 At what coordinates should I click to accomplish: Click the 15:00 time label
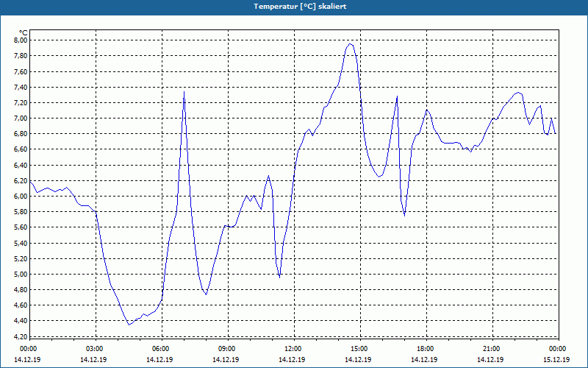pos(358,349)
